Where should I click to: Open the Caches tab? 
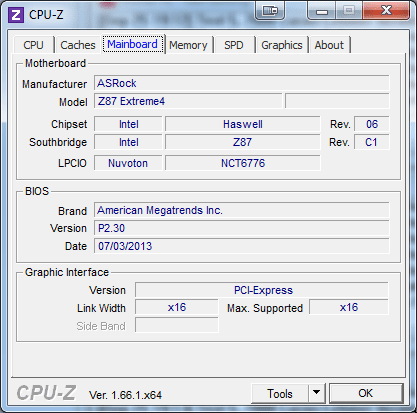tap(78, 45)
